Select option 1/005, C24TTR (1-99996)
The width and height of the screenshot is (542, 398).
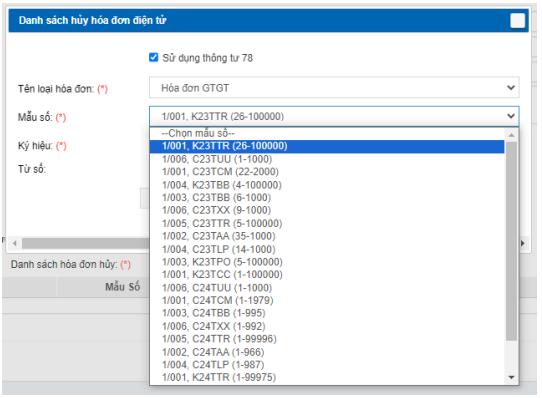click(327, 339)
